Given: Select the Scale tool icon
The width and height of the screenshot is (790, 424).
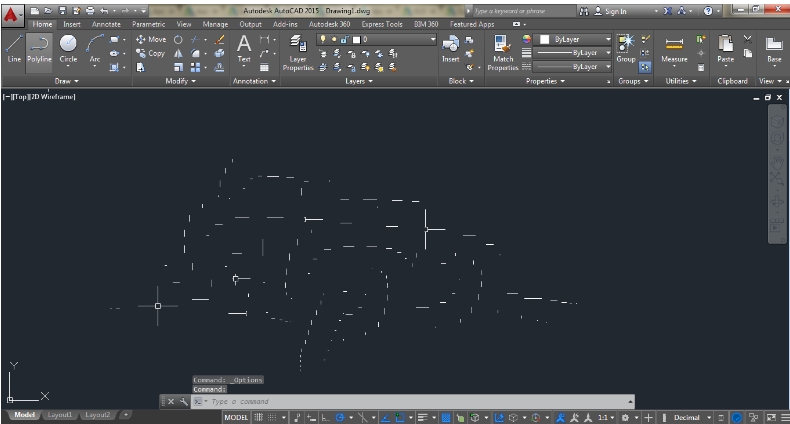Looking at the screenshot, I should (178, 67).
